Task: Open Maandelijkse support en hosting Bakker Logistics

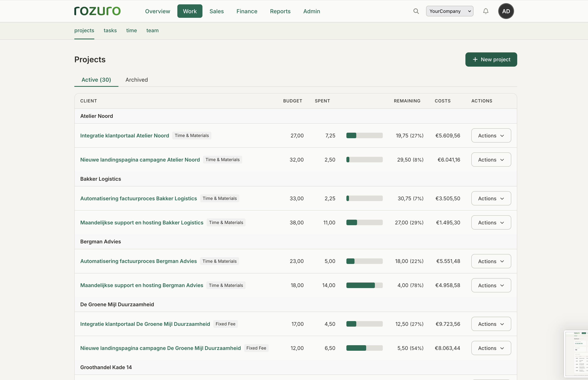Action: tap(142, 223)
